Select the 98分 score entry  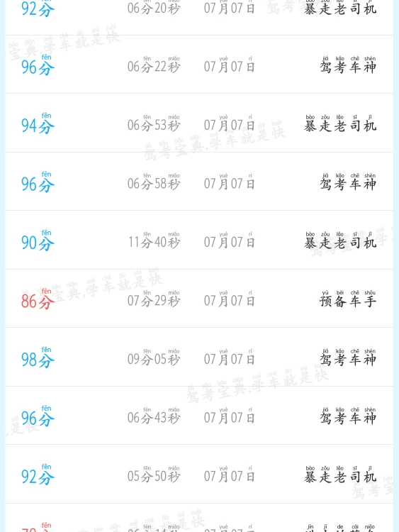[38, 358]
